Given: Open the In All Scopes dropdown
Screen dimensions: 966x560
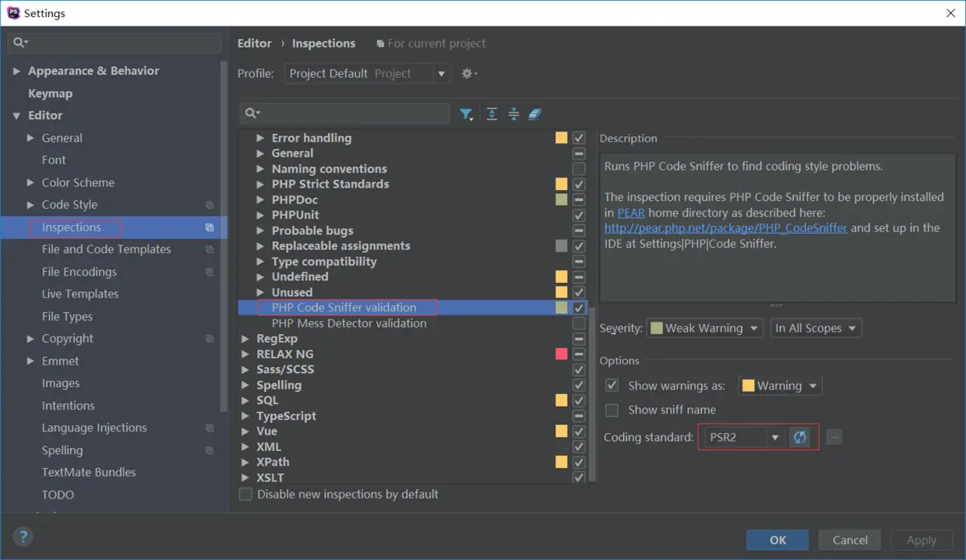Looking at the screenshot, I should (x=816, y=328).
